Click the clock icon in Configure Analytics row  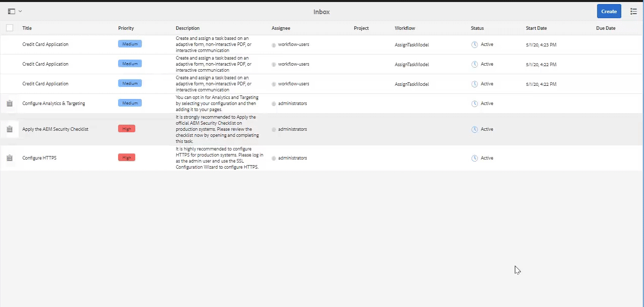click(x=474, y=104)
